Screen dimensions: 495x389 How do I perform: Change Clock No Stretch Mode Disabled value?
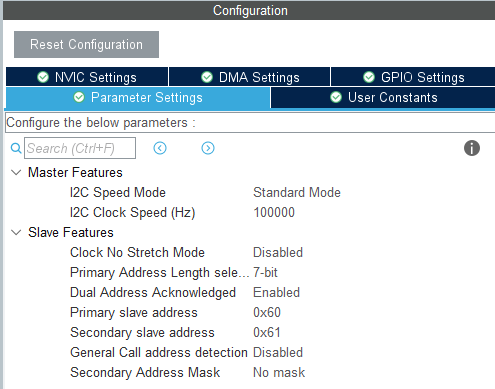coord(278,252)
